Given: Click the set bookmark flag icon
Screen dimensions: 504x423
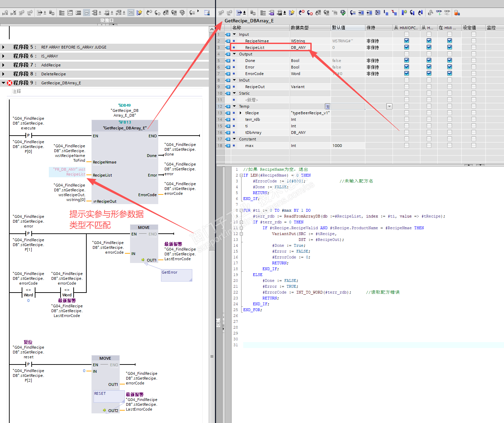Looking at the screenshot, I should [404, 13].
